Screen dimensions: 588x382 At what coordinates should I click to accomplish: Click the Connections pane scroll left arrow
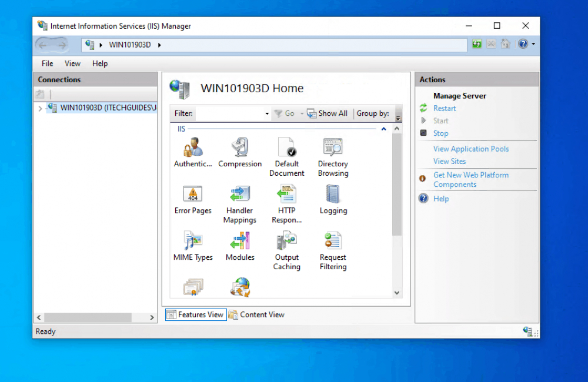pyautogui.click(x=39, y=317)
